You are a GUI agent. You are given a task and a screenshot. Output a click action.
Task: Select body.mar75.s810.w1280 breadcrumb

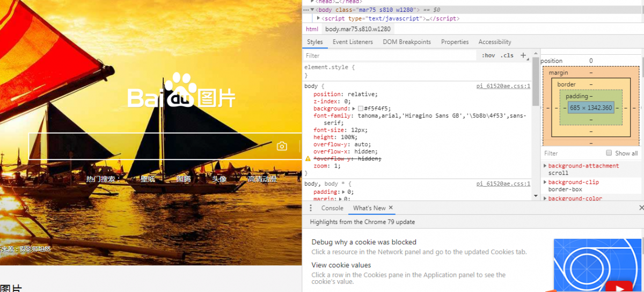click(358, 29)
